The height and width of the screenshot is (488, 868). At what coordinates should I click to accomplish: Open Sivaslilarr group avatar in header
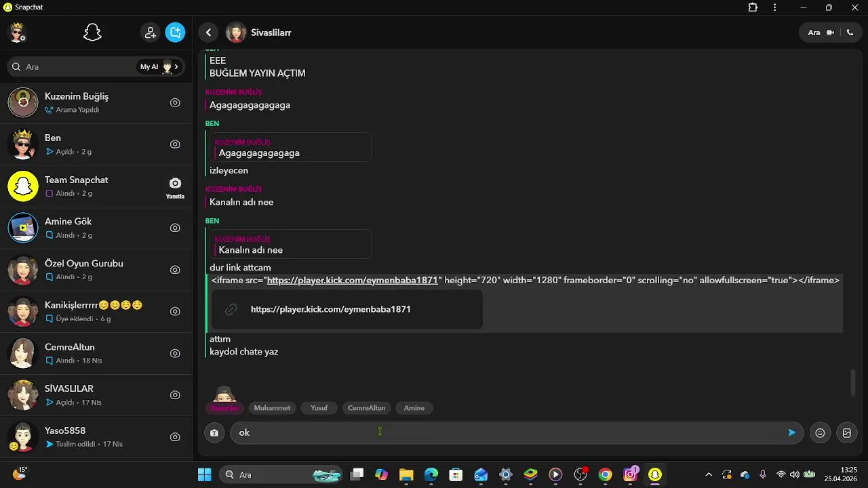pos(235,33)
